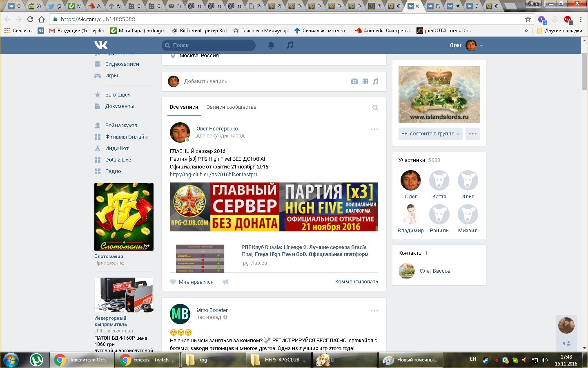This screenshot has height=368, width=588.
Task: Open the rpg folder in taskbar
Action: tap(214, 360)
